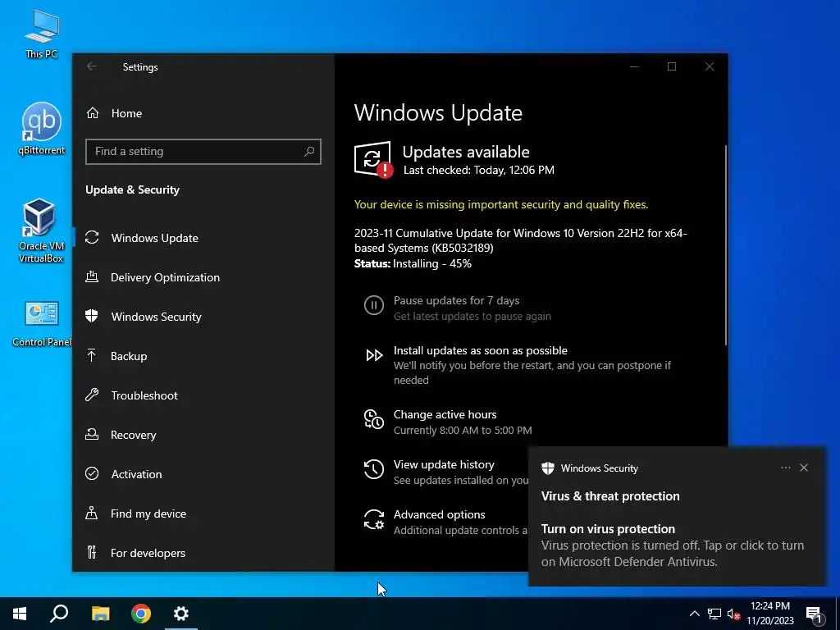The image size is (840, 630).
Task: Click the For developers icon
Action: click(x=92, y=552)
